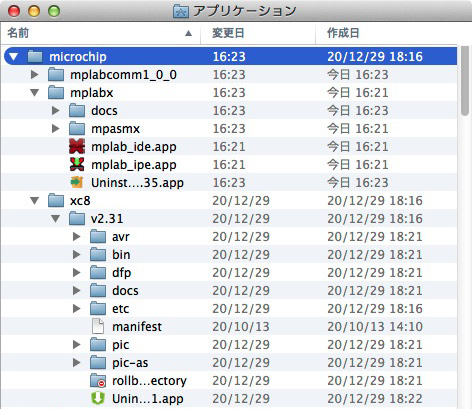Click the MPLAB X uninstaller app icon
Viewport: 472px width, 409px height.
pos(77,182)
